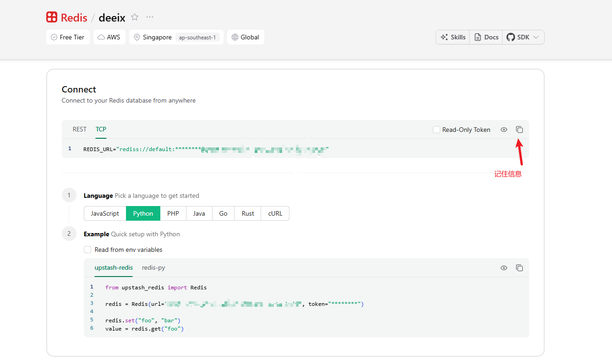
Task: Switch to the redis-py tab
Action: (153, 267)
